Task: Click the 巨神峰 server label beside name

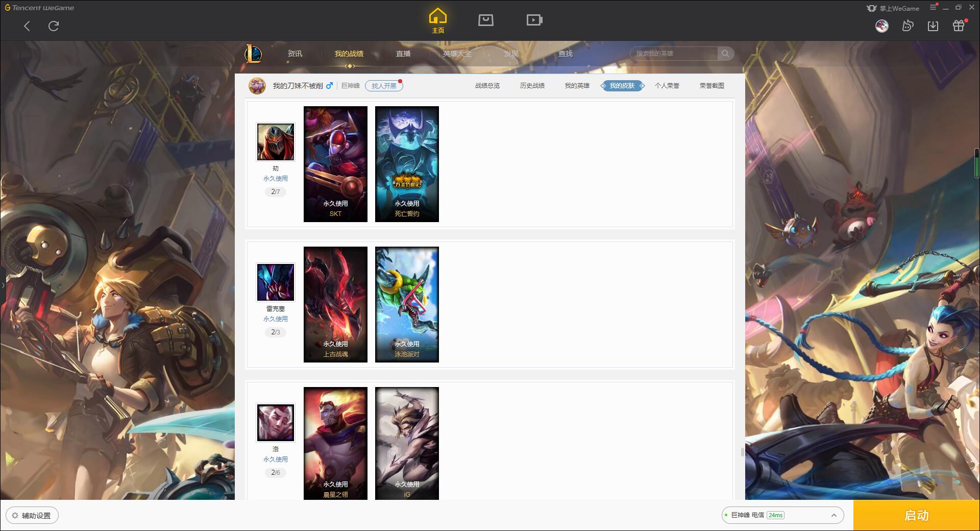Action: click(351, 86)
